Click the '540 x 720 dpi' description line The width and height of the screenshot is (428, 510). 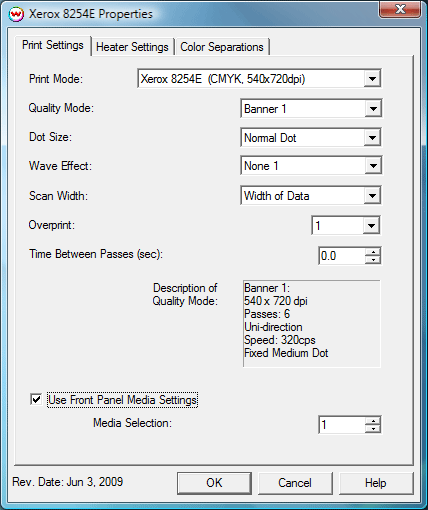point(276,301)
